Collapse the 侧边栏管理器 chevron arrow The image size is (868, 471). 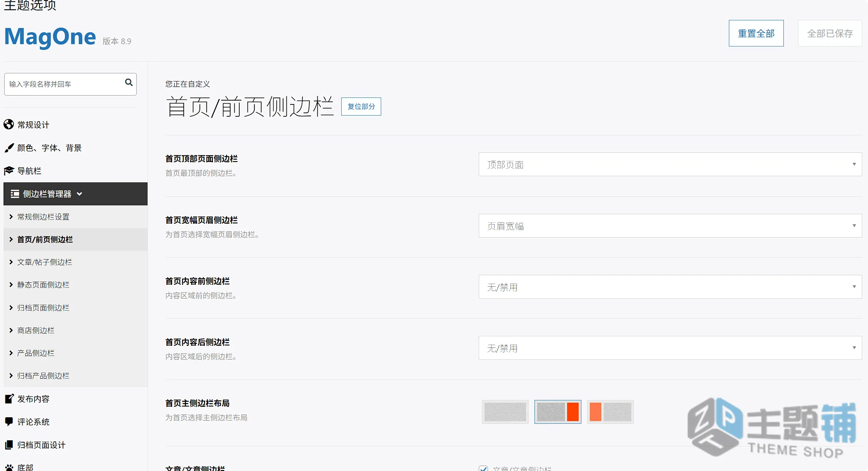[x=80, y=194]
